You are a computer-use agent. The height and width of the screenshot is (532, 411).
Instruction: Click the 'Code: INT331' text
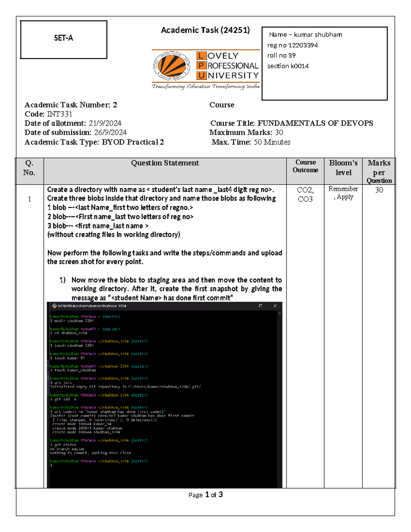(48, 114)
